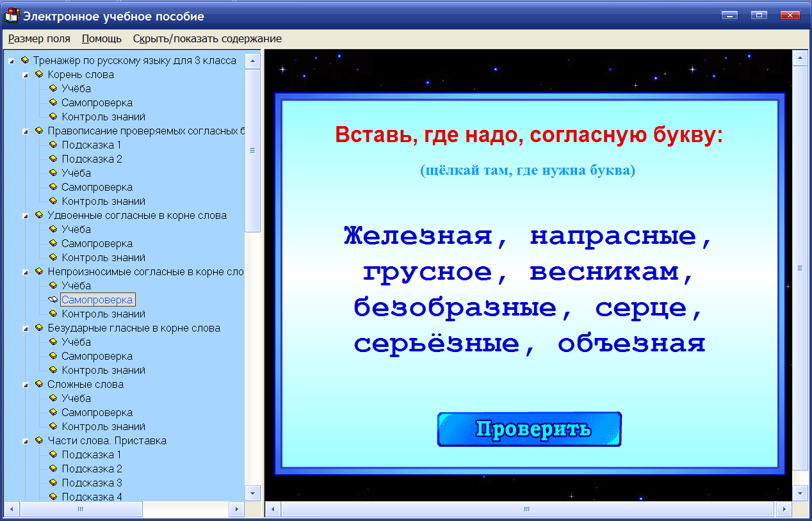Click the bookmark icon next to Самопроверка in Непроизносимые согласные

coord(53,300)
